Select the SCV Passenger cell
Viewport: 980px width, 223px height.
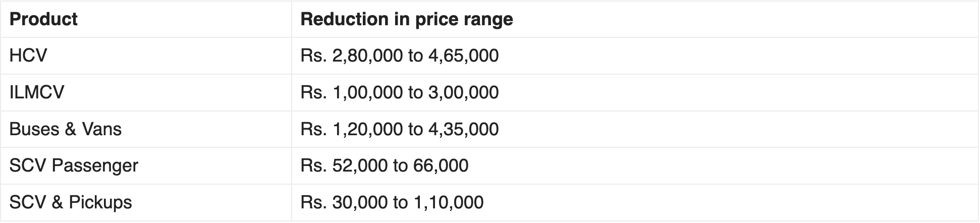point(74,165)
